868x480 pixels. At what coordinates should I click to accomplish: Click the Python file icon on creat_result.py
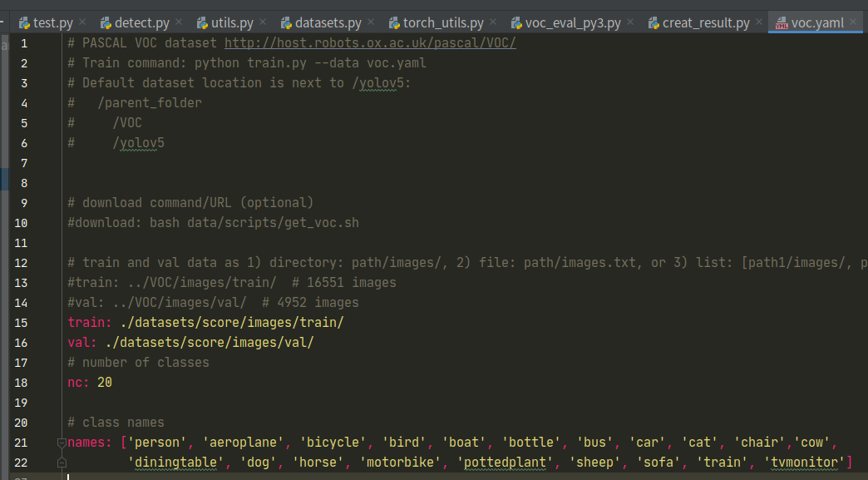[653, 22]
